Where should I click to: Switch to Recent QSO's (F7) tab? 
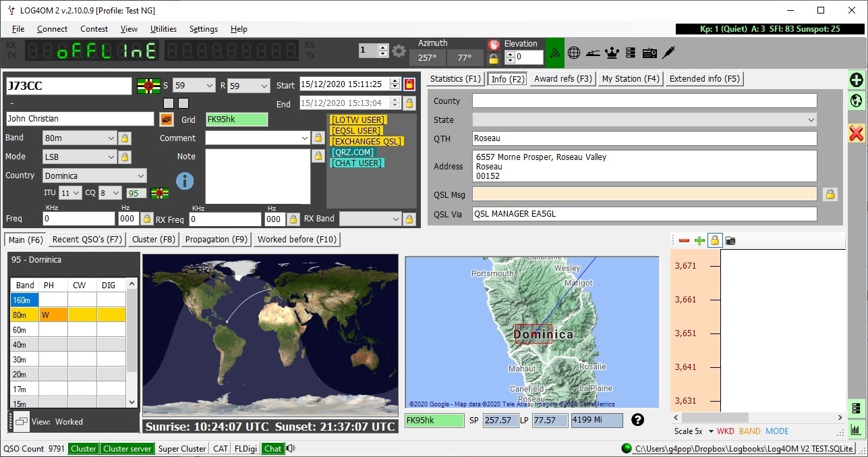(87, 240)
